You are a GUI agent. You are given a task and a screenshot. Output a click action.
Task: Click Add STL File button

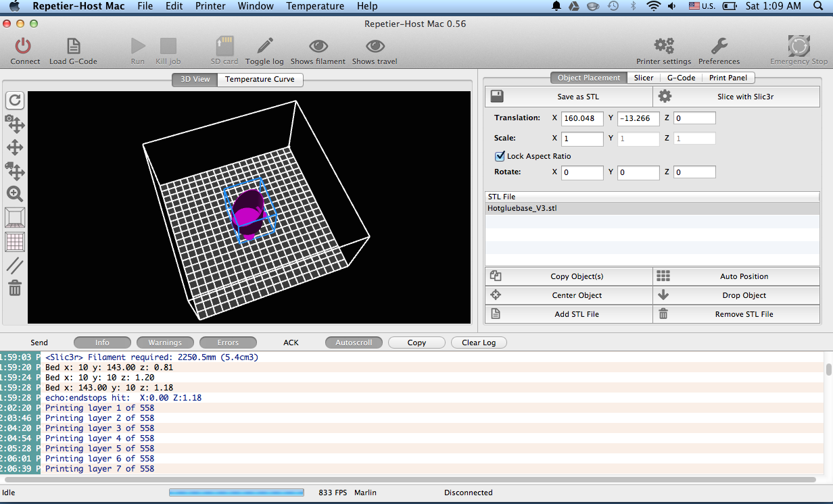pyautogui.click(x=569, y=314)
